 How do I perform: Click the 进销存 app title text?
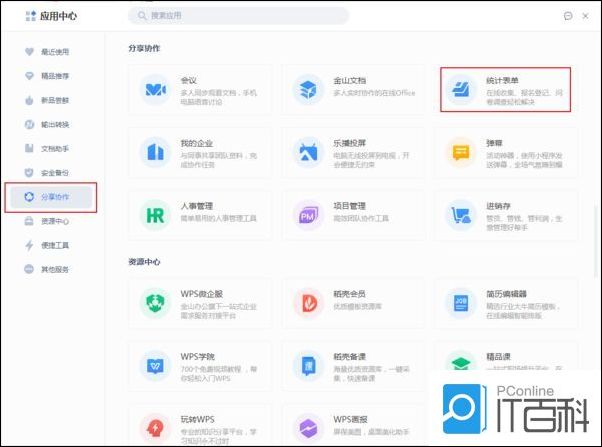pyautogui.click(x=498, y=206)
